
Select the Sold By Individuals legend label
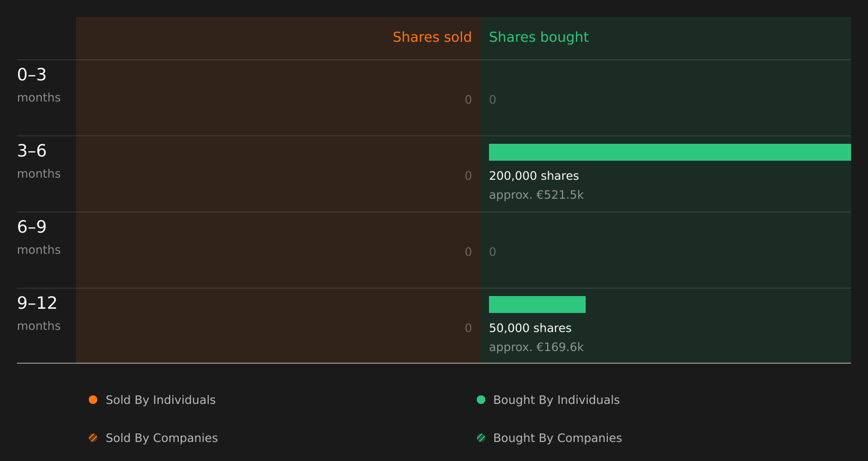point(161,400)
